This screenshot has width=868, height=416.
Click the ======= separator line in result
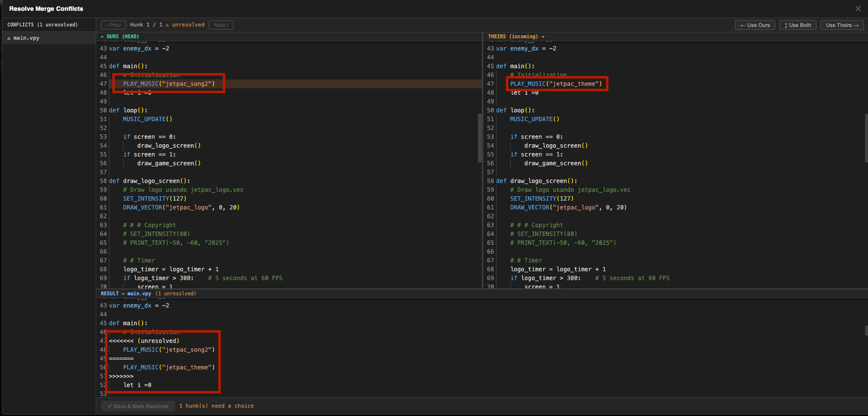(x=121, y=359)
